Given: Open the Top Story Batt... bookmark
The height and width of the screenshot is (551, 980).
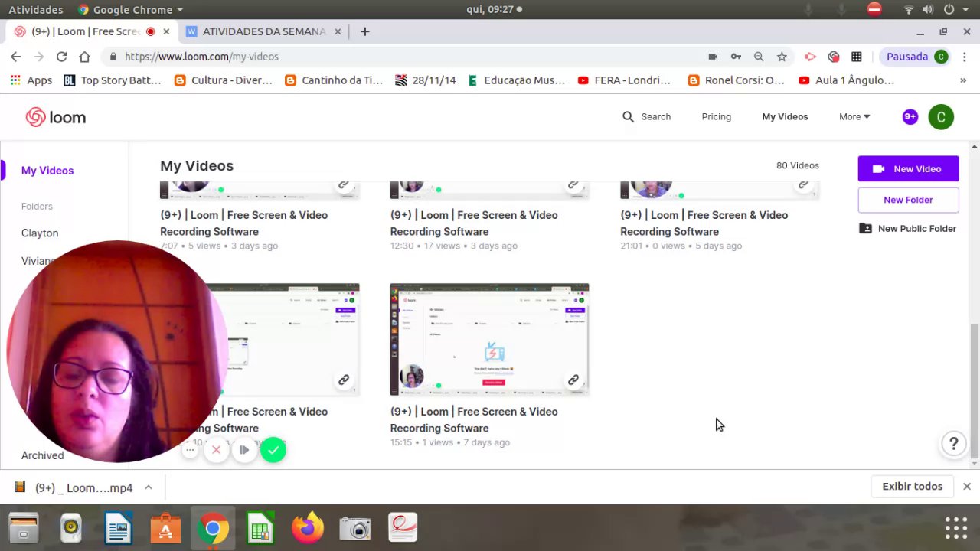Looking at the screenshot, I should (113, 80).
